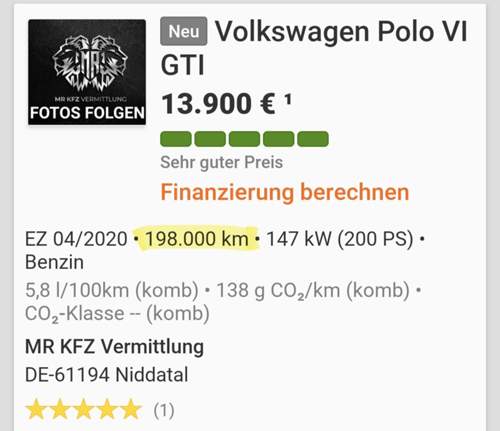Click the DE-61194 Niddatal location
Image resolution: width=500 pixels, height=431 pixels.
pos(107,375)
